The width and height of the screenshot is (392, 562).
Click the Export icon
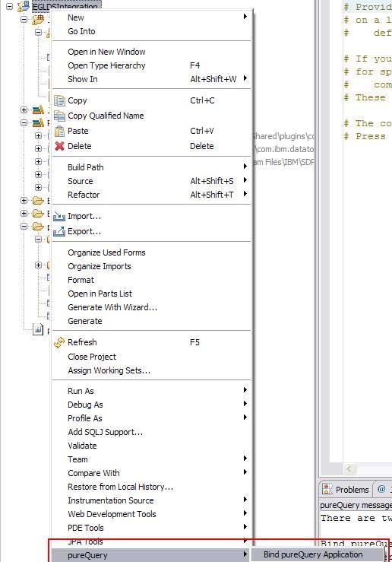pyautogui.click(x=59, y=231)
